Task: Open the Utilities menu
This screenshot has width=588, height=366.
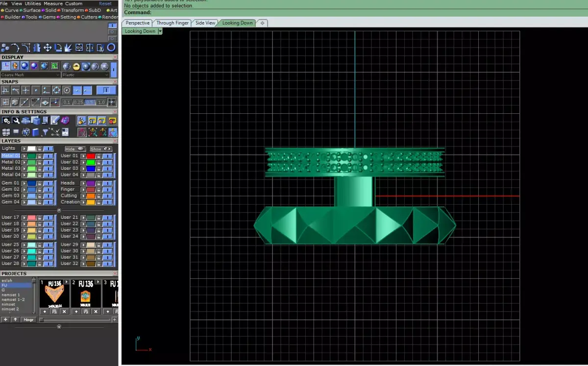Action: point(33,3)
